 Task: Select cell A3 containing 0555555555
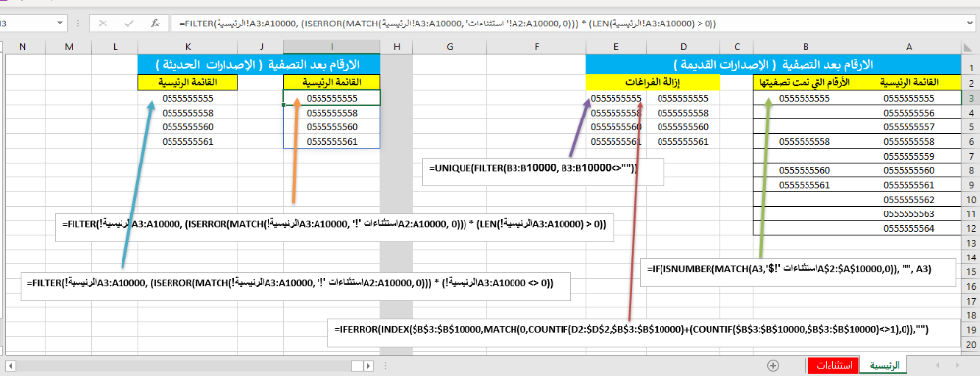tap(909, 98)
